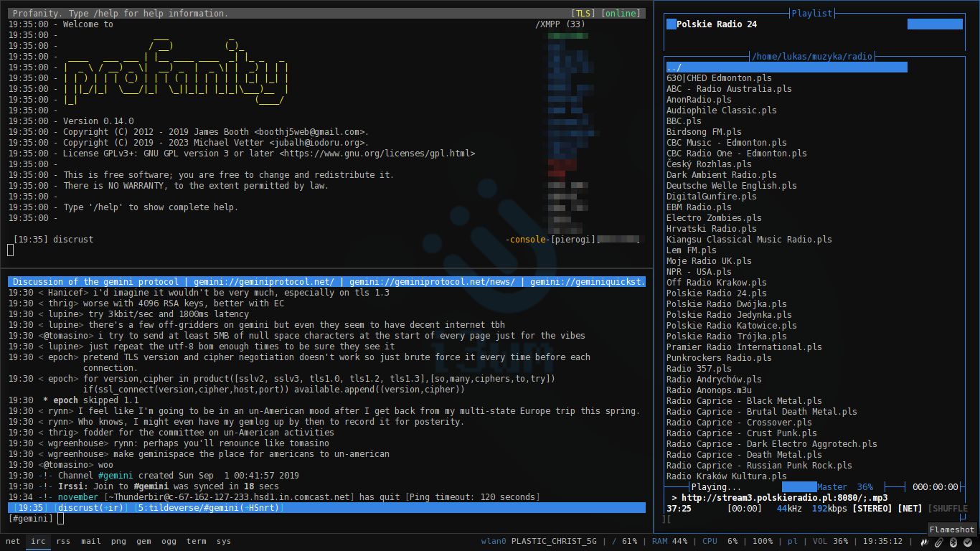
Task: Toggle the NET indicator in the player
Action: [x=910, y=509]
